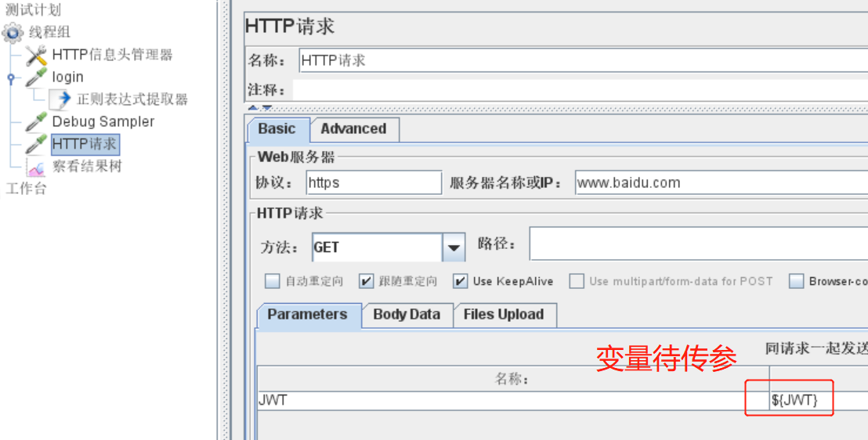Select 测试计划 in the tree
This screenshot has width=868, height=440.
33,10
